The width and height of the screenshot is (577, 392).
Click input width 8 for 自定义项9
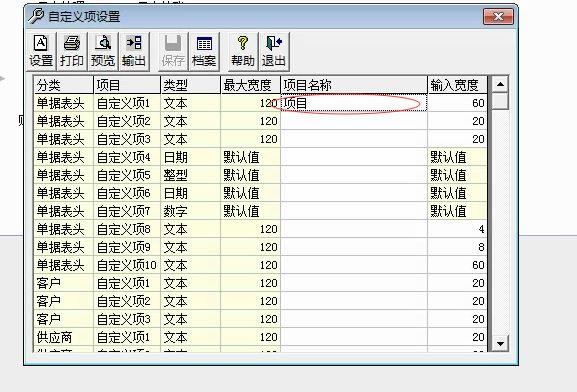click(457, 247)
